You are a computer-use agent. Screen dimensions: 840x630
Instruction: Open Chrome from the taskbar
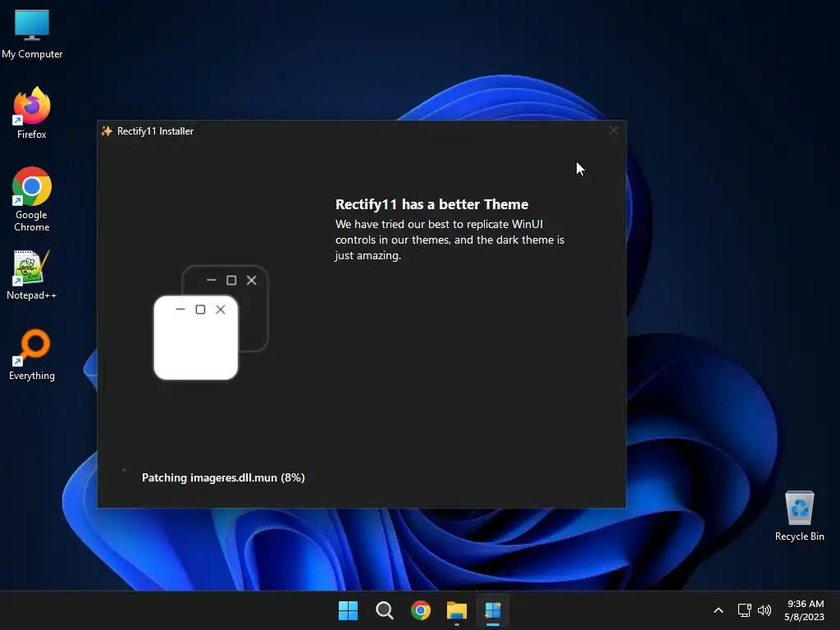tap(421, 610)
